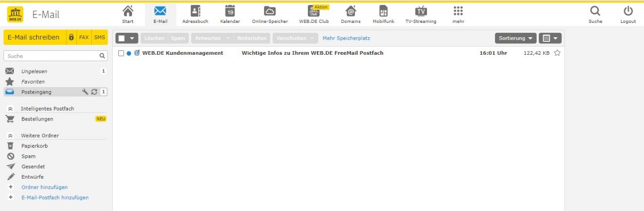Open the Sortierung dropdown

click(516, 38)
